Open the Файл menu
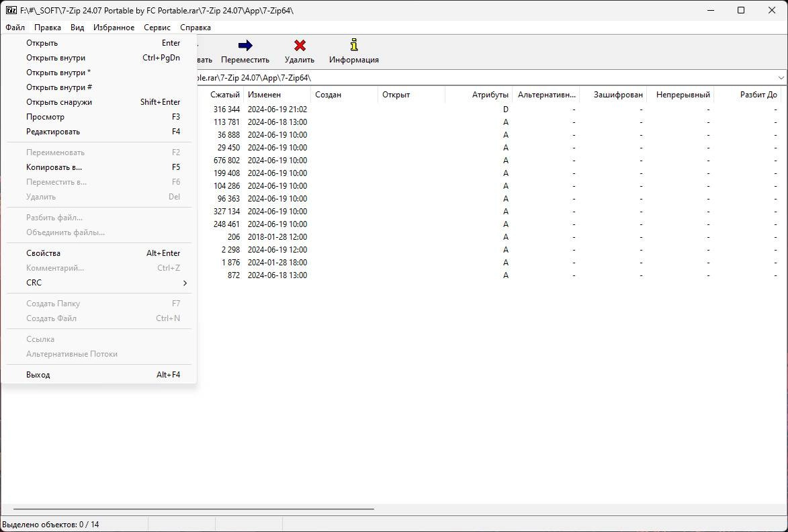 click(x=15, y=28)
